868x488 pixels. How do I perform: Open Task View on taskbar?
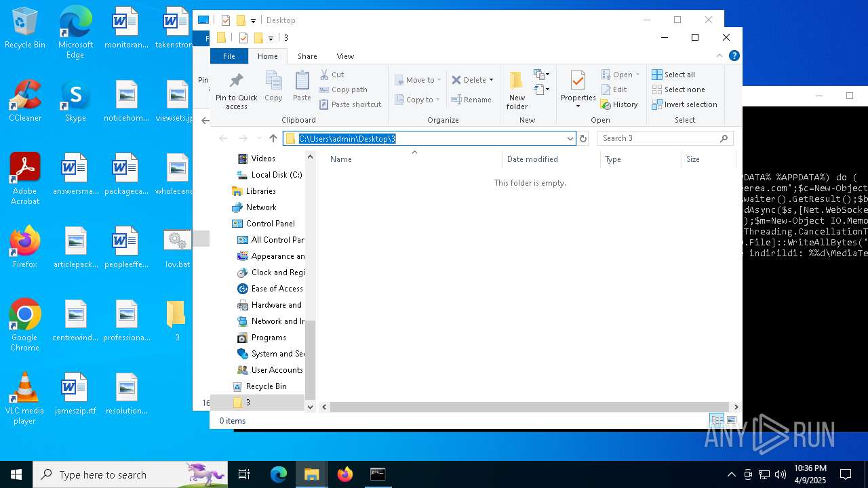[244, 474]
